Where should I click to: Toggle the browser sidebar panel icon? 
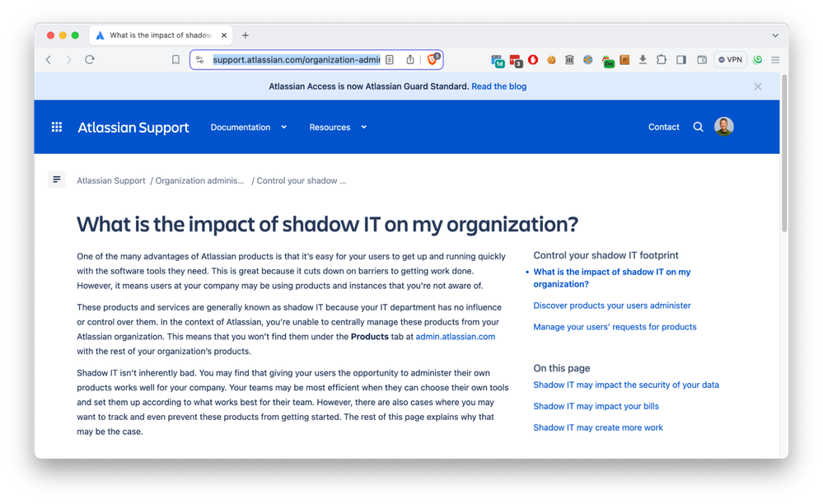681,60
